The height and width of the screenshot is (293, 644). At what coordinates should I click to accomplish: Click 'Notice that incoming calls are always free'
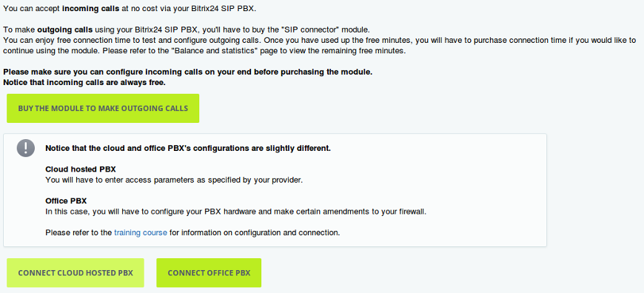84,82
